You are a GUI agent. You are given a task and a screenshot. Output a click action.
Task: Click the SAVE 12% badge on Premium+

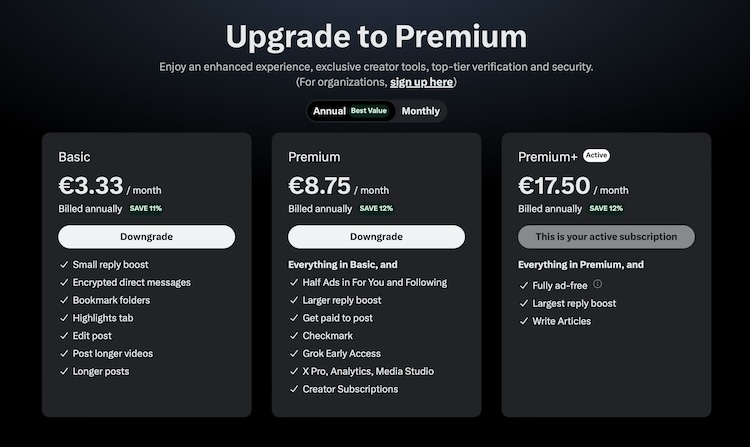(606, 208)
